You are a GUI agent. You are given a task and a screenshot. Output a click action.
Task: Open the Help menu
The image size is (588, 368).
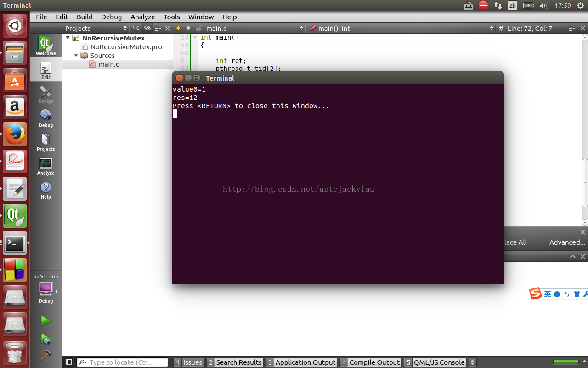coord(229,17)
